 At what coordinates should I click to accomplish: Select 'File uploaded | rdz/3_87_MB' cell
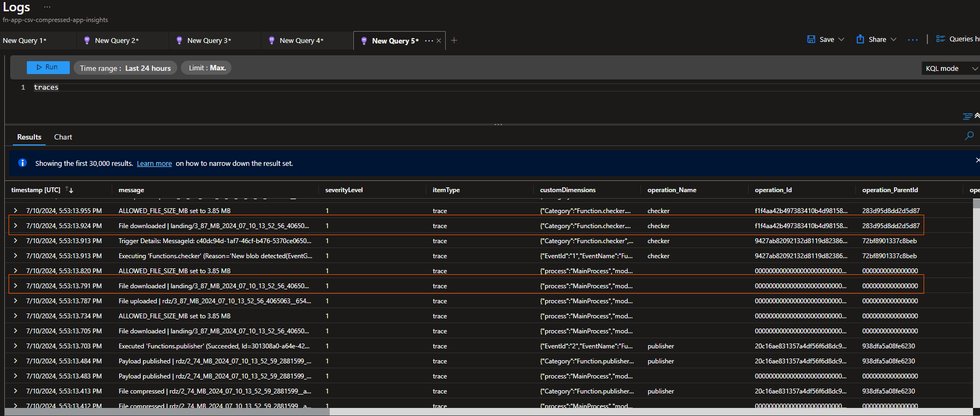[215, 301]
